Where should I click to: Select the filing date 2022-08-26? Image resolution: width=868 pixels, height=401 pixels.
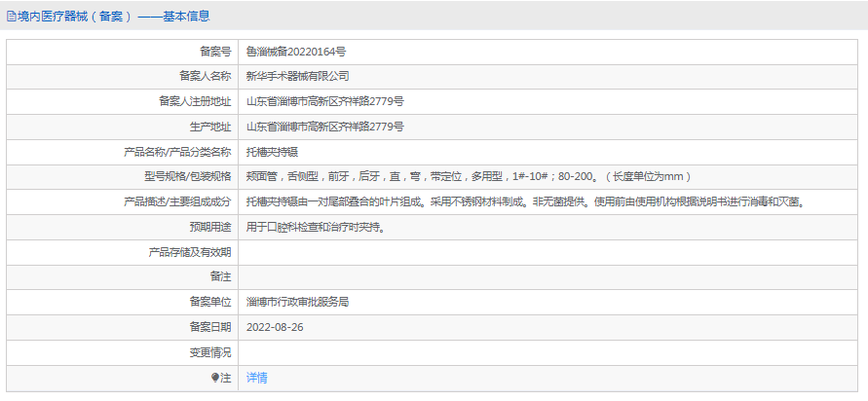pos(275,327)
